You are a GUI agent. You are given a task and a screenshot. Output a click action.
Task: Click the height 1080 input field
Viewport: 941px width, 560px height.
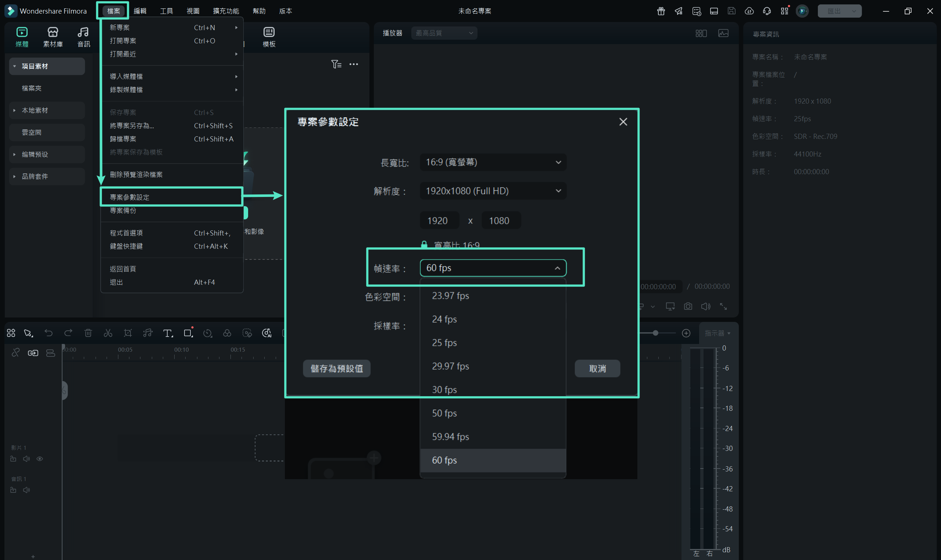click(x=501, y=220)
